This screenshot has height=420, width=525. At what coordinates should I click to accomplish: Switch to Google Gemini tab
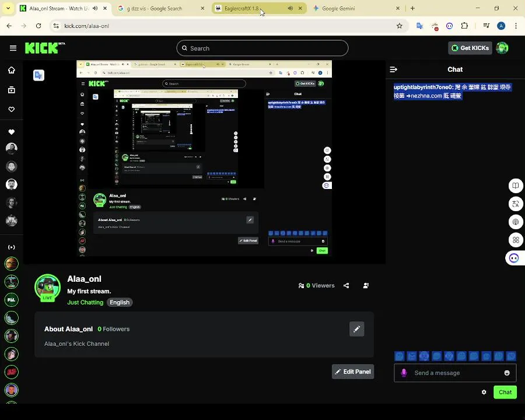point(356,8)
